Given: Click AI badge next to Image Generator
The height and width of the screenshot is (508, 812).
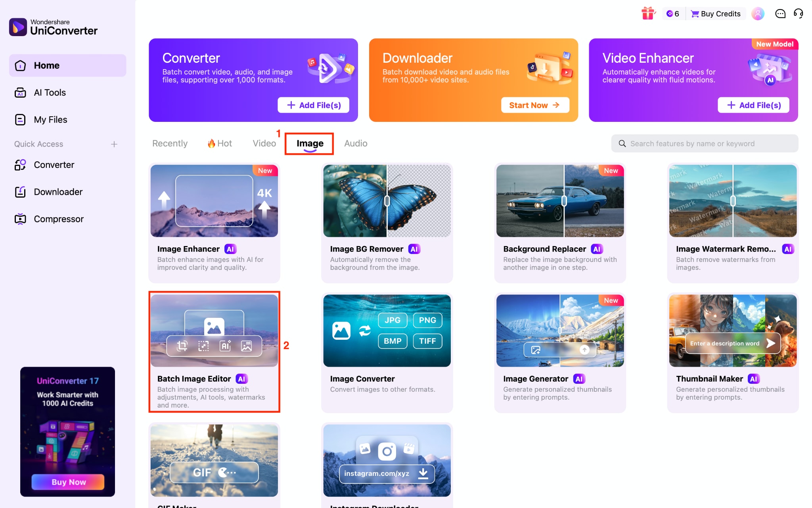Looking at the screenshot, I should 579,379.
